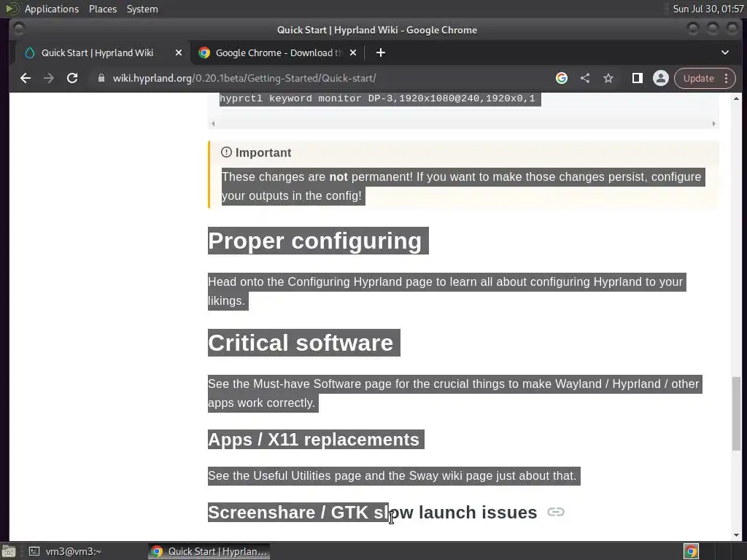View site info via lock icon

[101, 78]
